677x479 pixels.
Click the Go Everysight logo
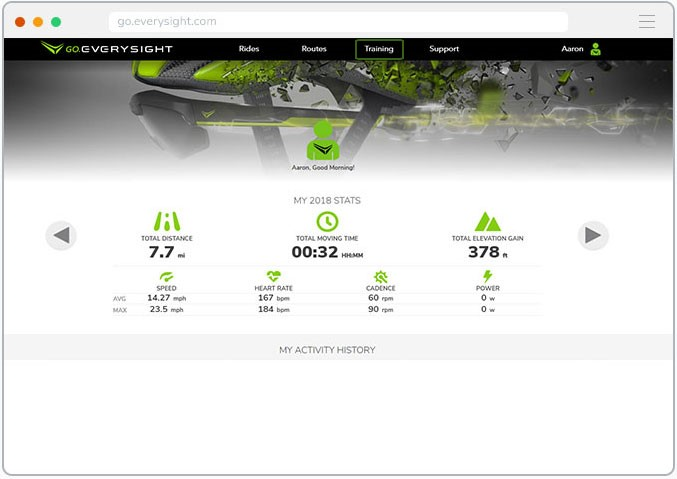click(x=106, y=48)
